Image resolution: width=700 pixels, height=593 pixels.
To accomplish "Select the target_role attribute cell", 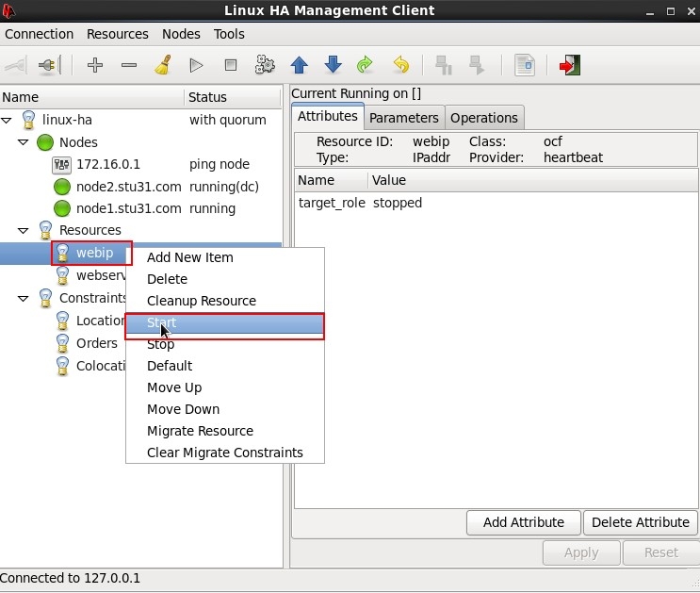I will [x=332, y=204].
